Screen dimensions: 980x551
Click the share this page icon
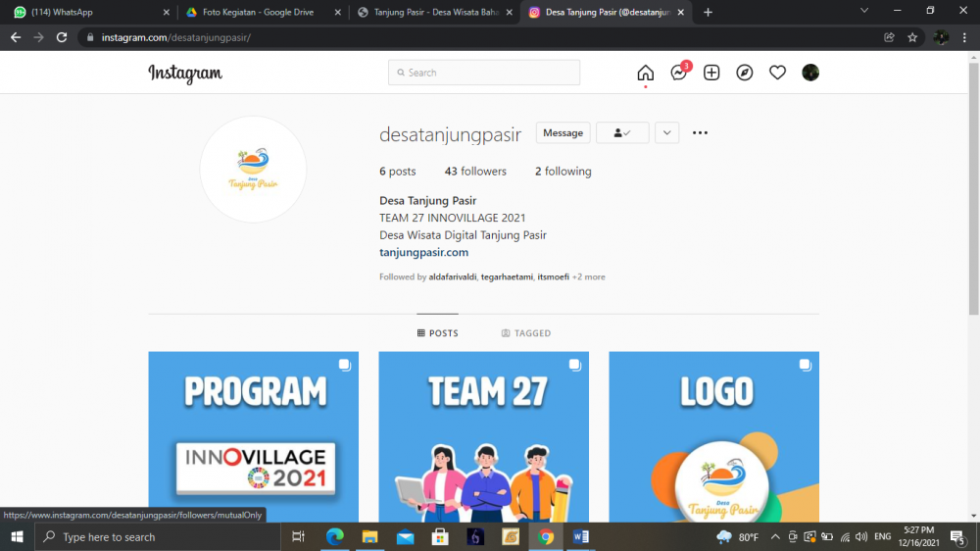pyautogui.click(x=889, y=37)
